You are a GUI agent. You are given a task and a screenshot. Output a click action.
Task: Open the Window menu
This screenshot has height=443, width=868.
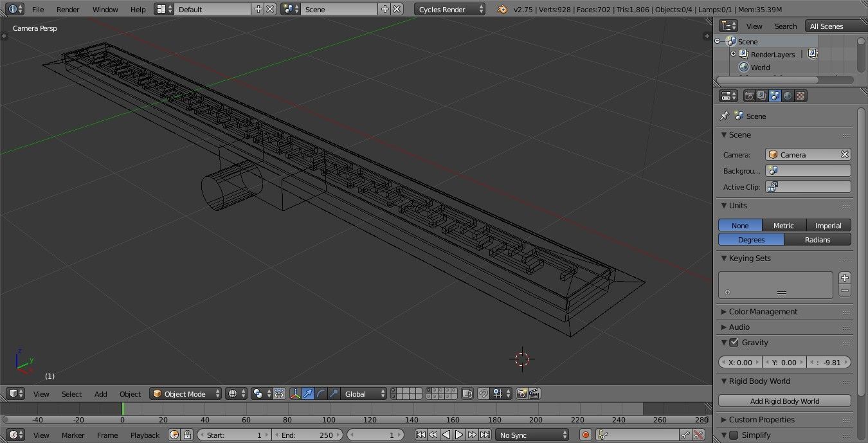[x=105, y=9]
